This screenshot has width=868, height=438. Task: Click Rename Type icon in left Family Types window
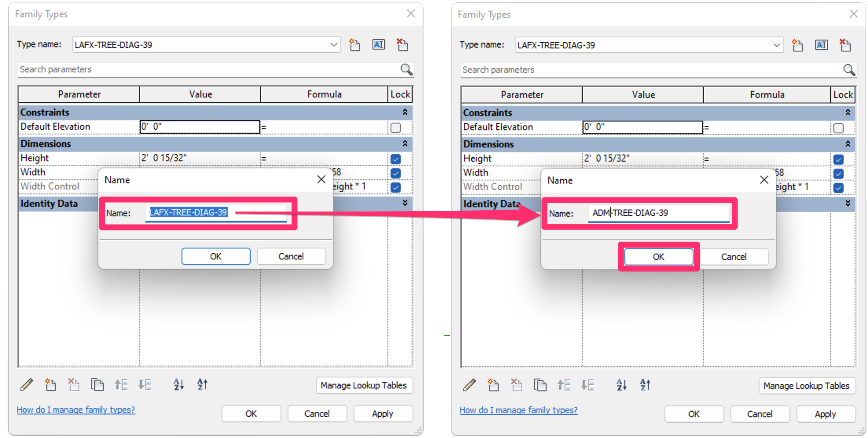(378, 45)
